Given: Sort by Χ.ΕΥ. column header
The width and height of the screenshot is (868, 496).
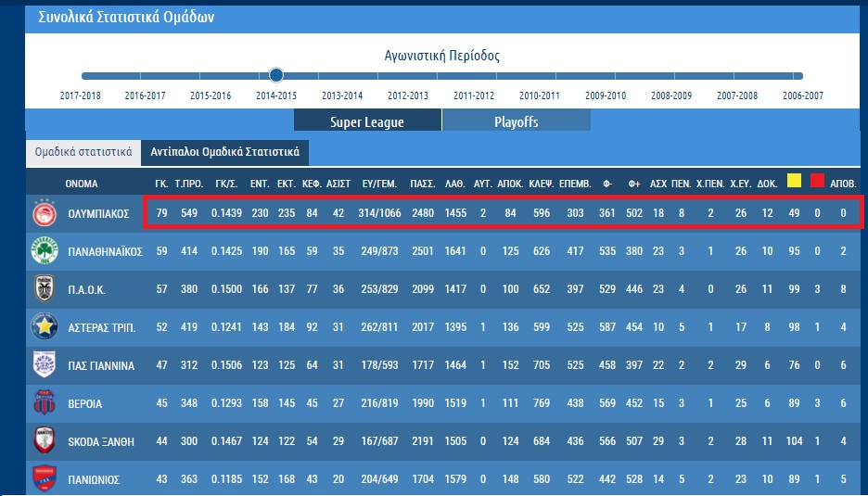Looking at the screenshot, I should pyautogui.click(x=741, y=184).
